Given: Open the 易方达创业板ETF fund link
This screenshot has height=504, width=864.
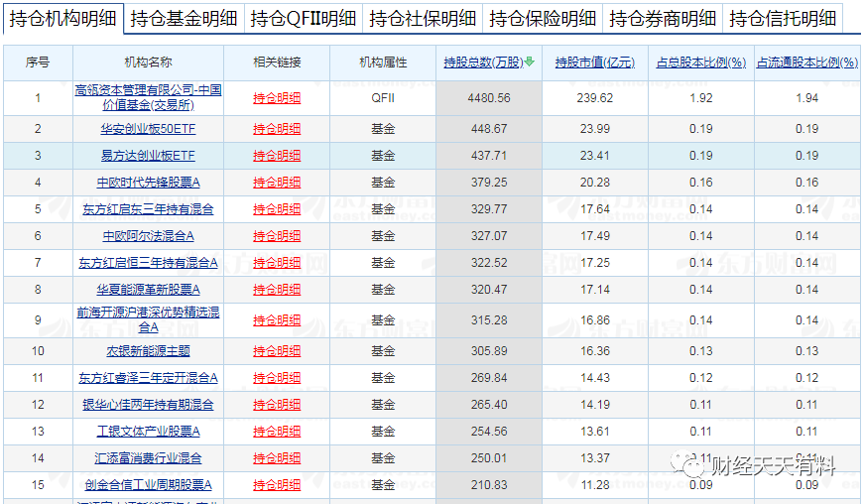Looking at the screenshot, I should [x=148, y=156].
